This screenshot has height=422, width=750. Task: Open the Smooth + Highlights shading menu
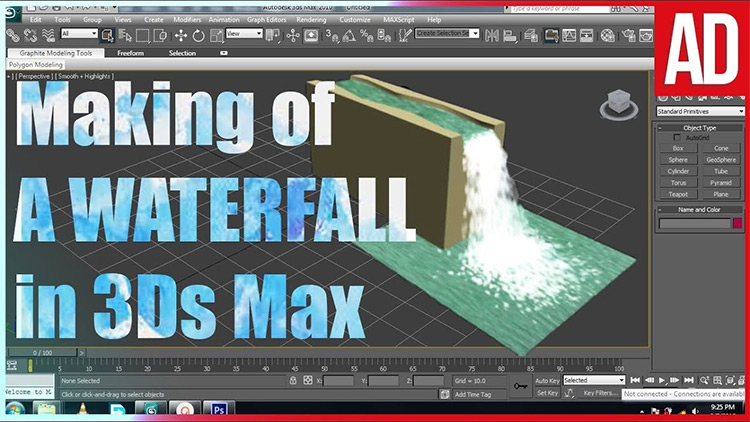(85, 77)
